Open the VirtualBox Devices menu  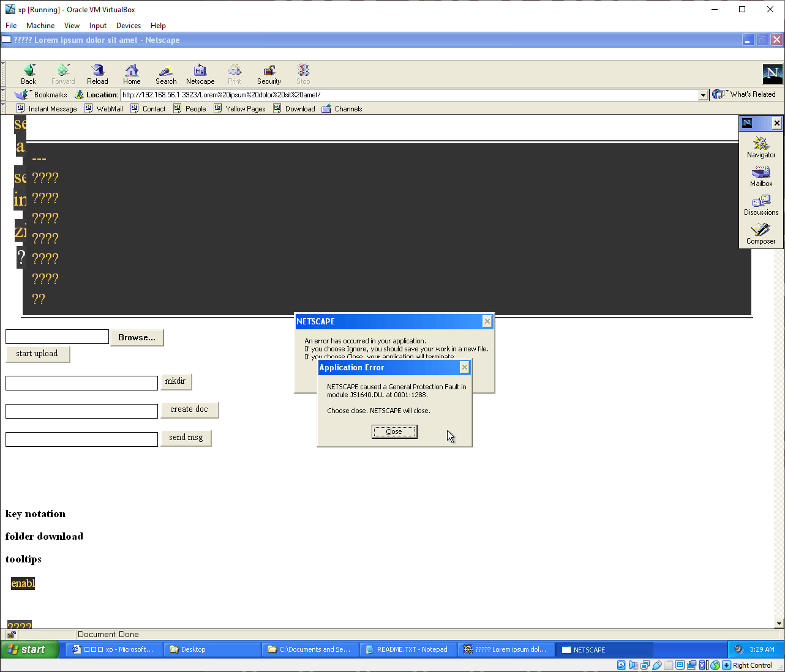(x=129, y=26)
